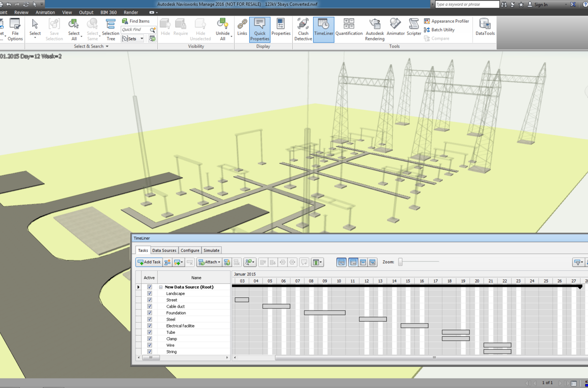Collapse New Data Source (Root)
The image size is (588, 388).
click(160, 287)
